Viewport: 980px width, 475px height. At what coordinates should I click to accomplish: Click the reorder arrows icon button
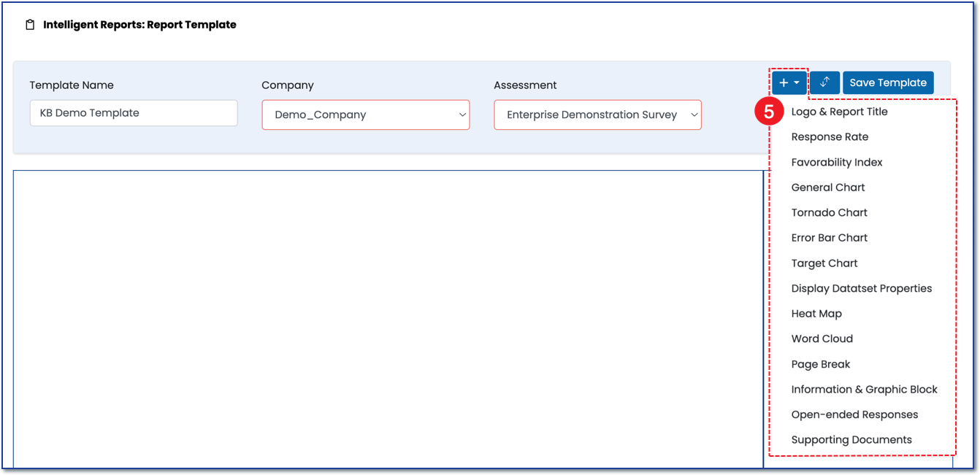coord(824,83)
